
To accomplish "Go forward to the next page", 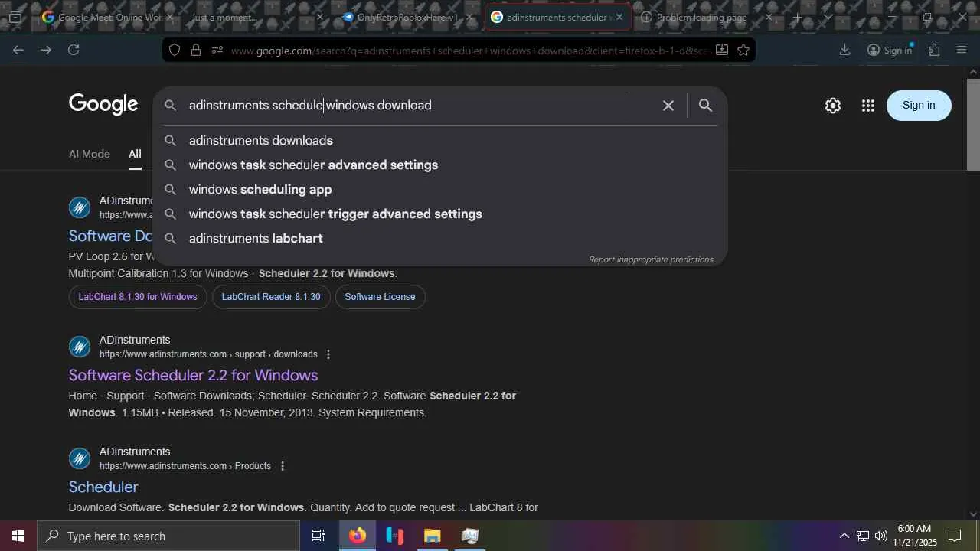I will [46, 50].
